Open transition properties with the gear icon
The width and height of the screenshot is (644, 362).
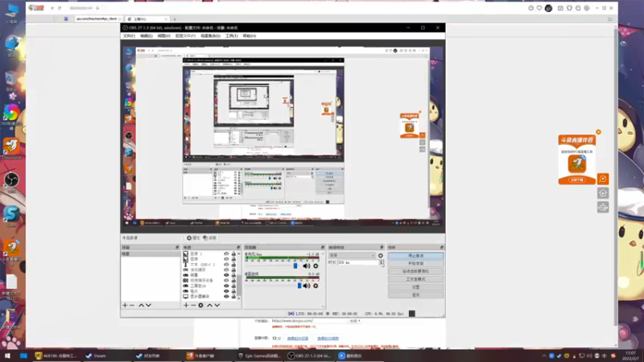point(380,255)
